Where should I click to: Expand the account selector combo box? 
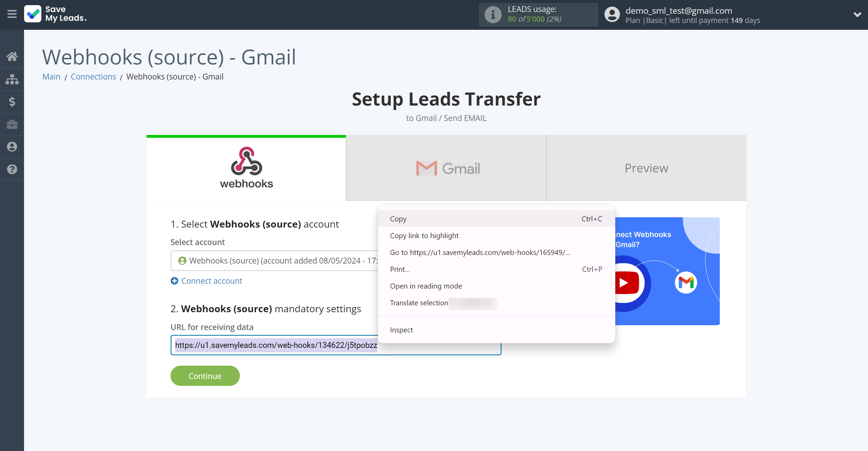(335, 260)
